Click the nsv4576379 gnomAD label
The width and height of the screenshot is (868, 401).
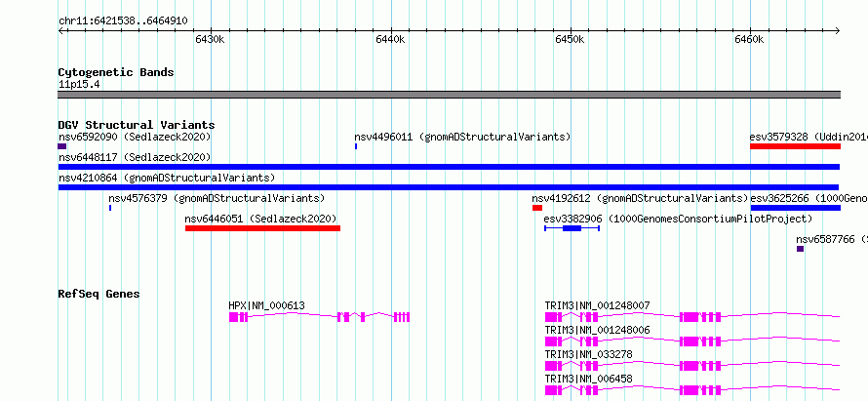coord(217,198)
